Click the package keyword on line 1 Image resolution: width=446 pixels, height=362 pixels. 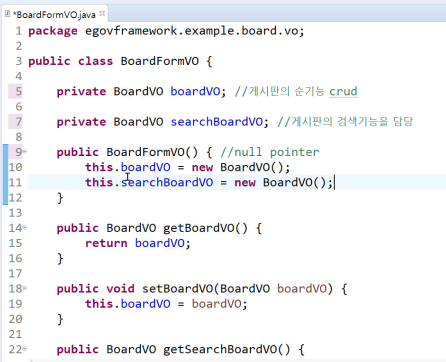[53, 31]
